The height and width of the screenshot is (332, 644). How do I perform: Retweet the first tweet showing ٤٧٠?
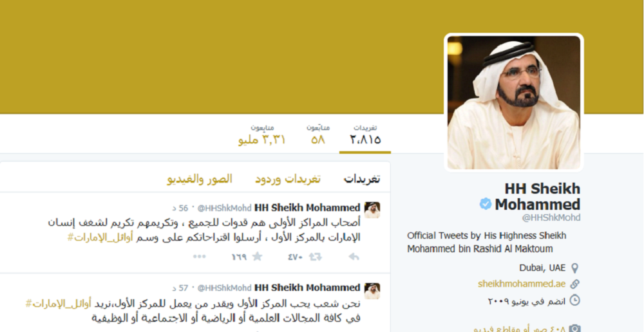[x=315, y=257]
